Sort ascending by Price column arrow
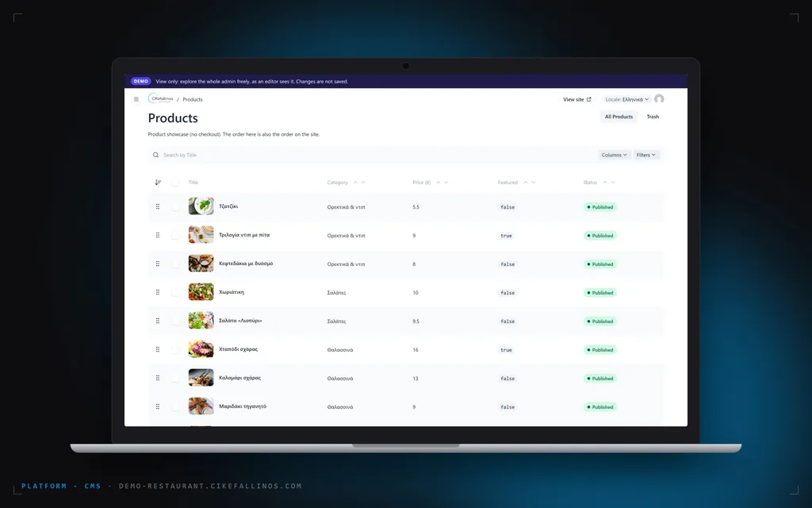The height and width of the screenshot is (508, 812). (x=438, y=182)
